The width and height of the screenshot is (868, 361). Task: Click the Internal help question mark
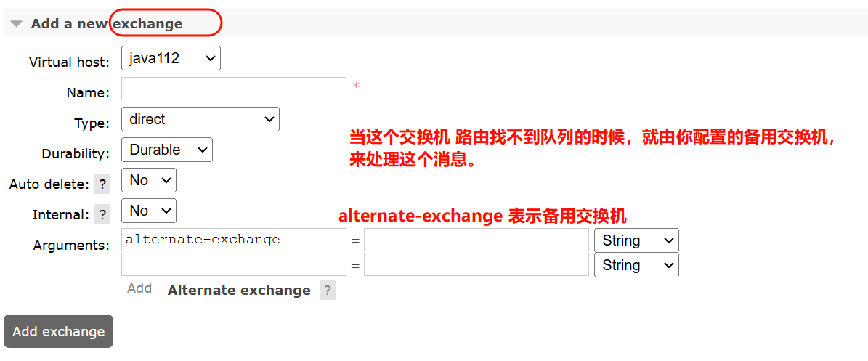point(102,215)
